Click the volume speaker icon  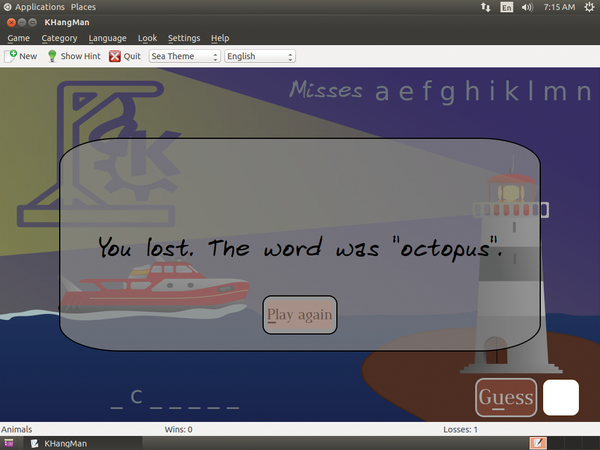527,7
